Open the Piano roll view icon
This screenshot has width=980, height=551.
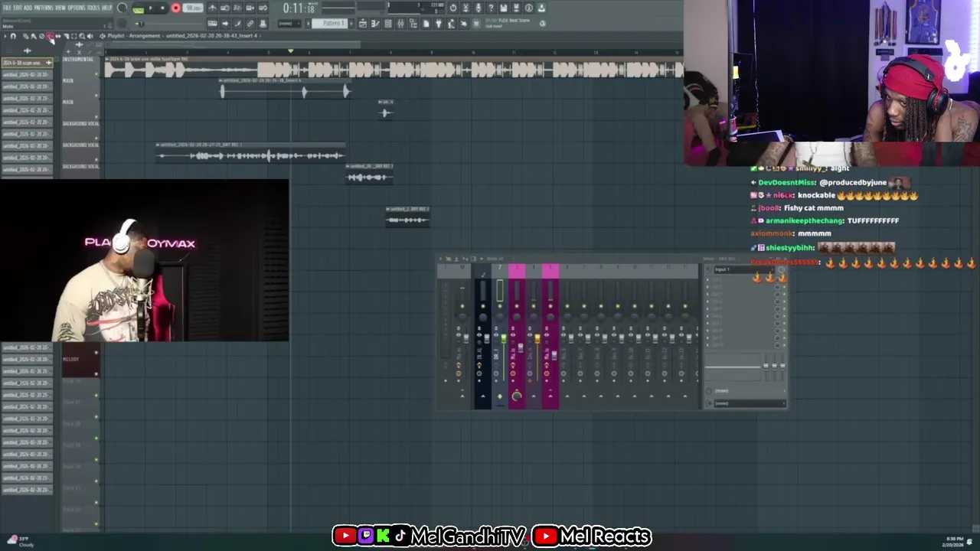coord(375,24)
